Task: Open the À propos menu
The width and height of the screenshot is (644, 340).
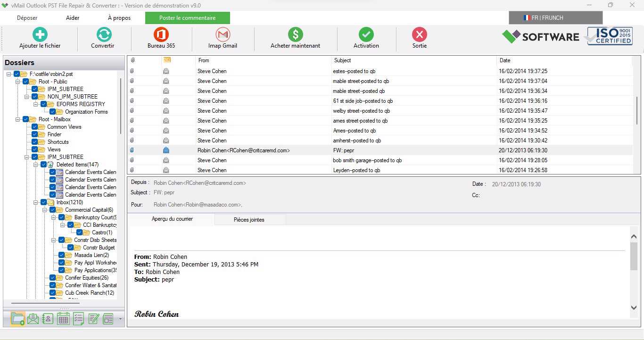Action: pyautogui.click(x=119, y=18)
